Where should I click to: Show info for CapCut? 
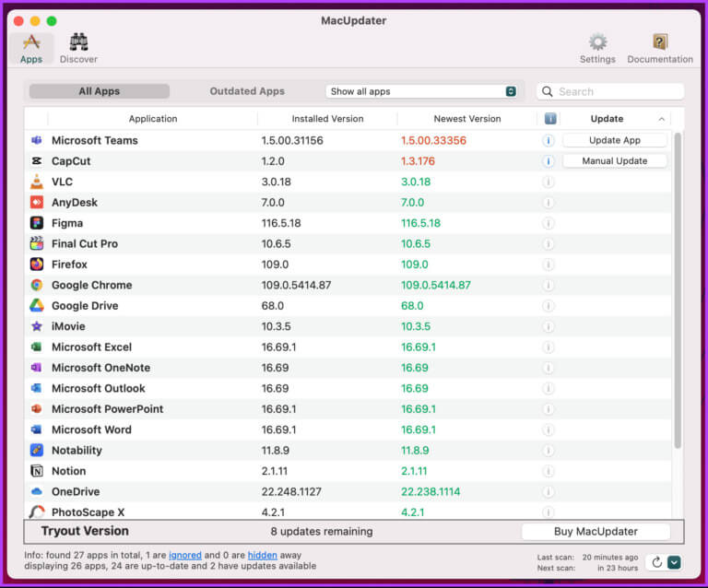pos(549,161)
